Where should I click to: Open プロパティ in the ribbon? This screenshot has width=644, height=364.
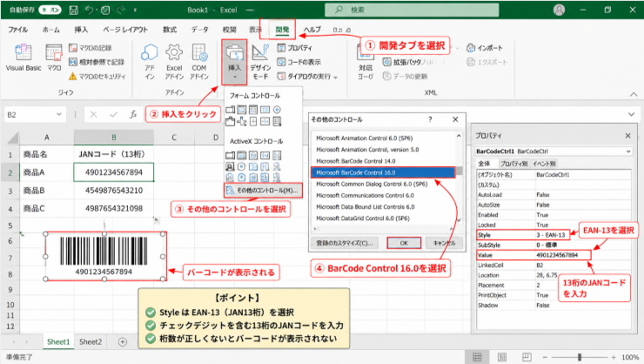point(294,48)
